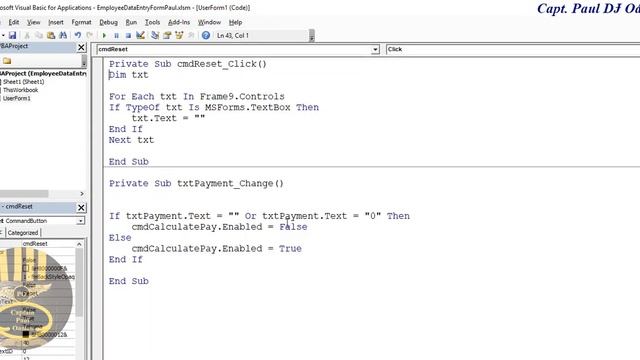Click 'Private Sub txtPayment_Change()' line
The image size is (640, 360).
click(196, 184)
